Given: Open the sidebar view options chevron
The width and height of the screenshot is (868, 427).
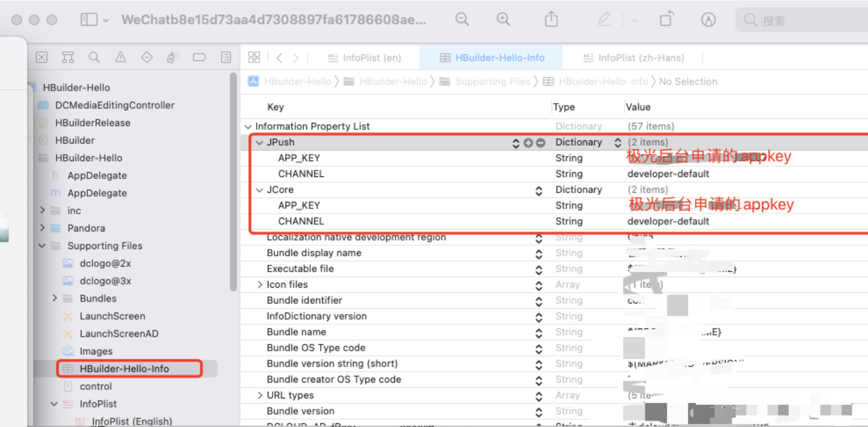Looking at the screenshot, I should tap(105, 21).
